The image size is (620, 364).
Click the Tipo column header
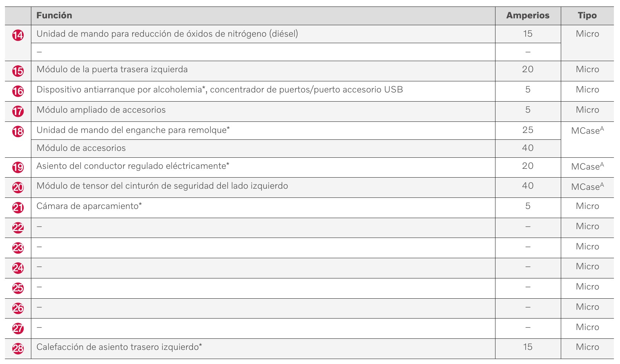click(587, 16)
